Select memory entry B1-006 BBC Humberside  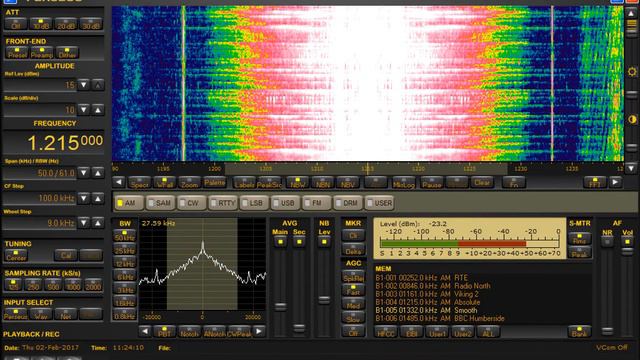[440, 318]
